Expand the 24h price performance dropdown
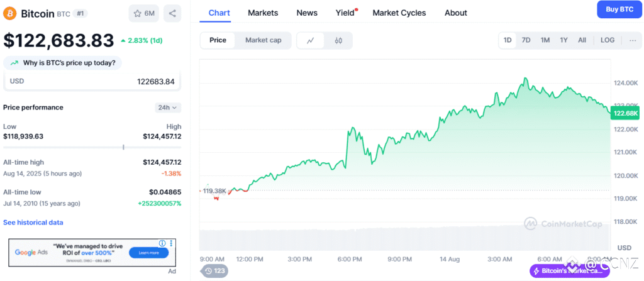This screenshot has width=644, height=281. coord(167,107)
